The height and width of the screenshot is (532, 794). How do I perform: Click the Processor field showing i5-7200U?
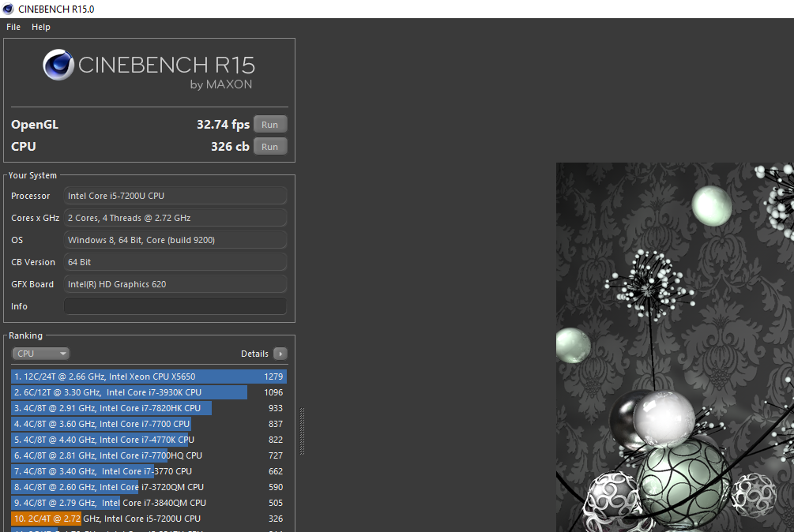point(175,196)
